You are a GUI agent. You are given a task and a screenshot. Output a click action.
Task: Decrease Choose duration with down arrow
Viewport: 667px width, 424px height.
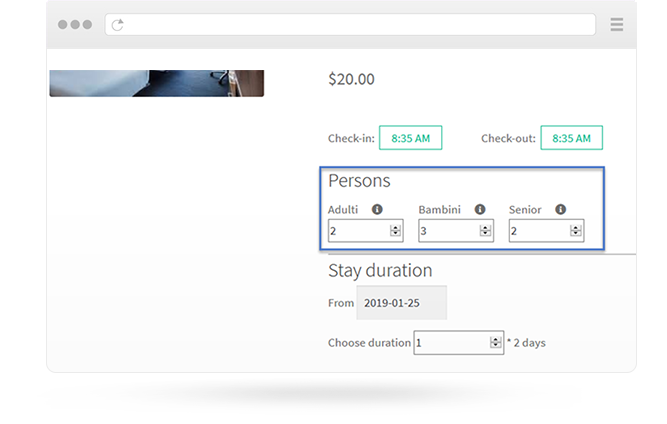pos(496,345)
